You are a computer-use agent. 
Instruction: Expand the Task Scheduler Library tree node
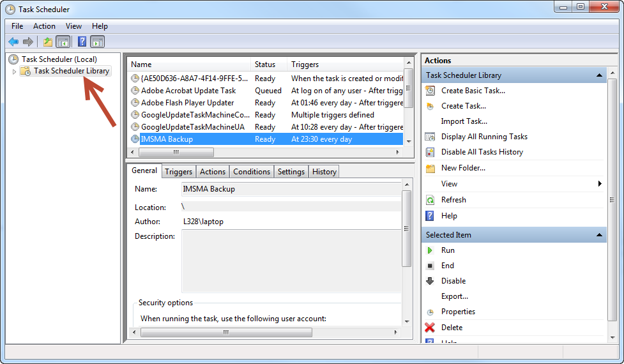click(14, 72)
